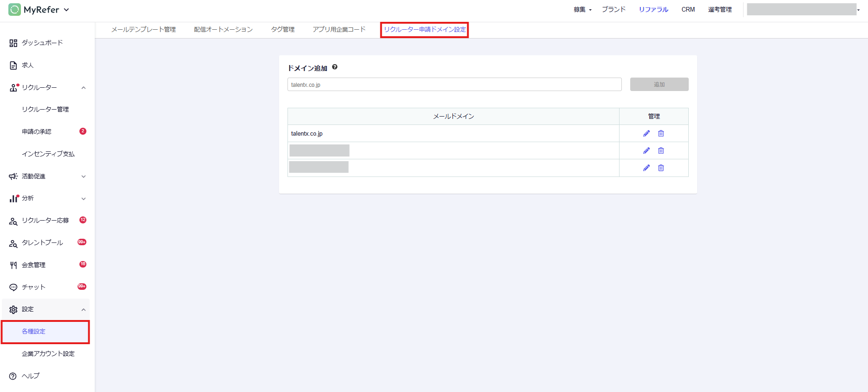The image size is (868, 392).
Task: Switch to the タグ管理 tab
Action: (x=283, y=30)
